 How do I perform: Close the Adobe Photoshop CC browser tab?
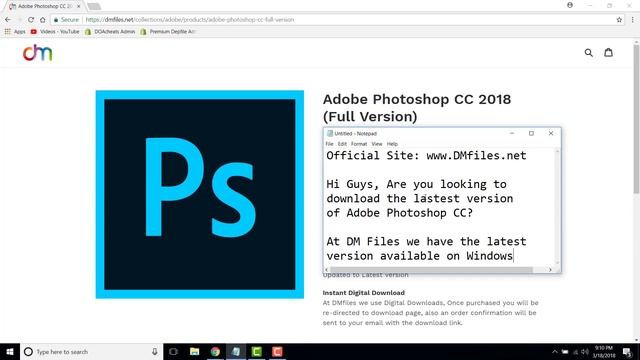pyautogui.click(x=79, y=6)
